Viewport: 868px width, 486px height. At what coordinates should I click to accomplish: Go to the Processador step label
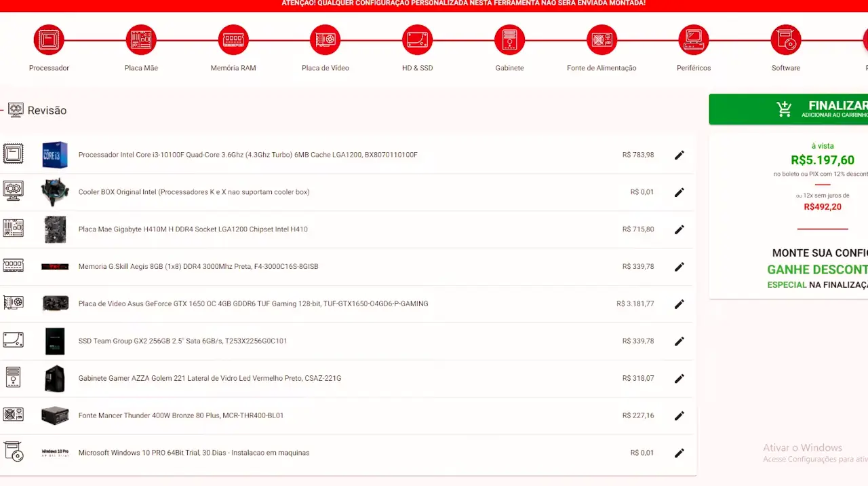49,68
